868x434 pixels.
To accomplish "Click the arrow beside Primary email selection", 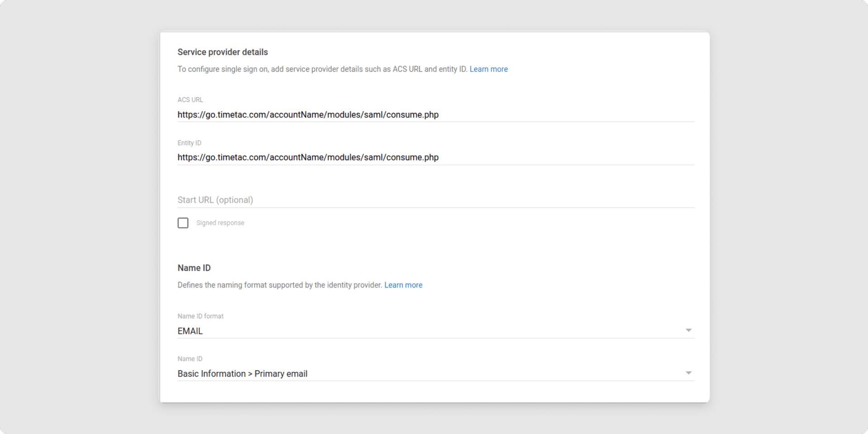I will (688, 373).
